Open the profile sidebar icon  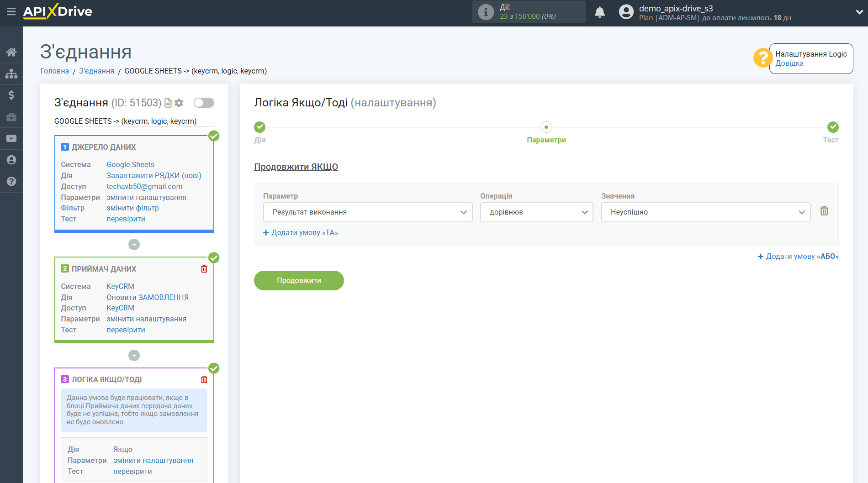point(11,160)
